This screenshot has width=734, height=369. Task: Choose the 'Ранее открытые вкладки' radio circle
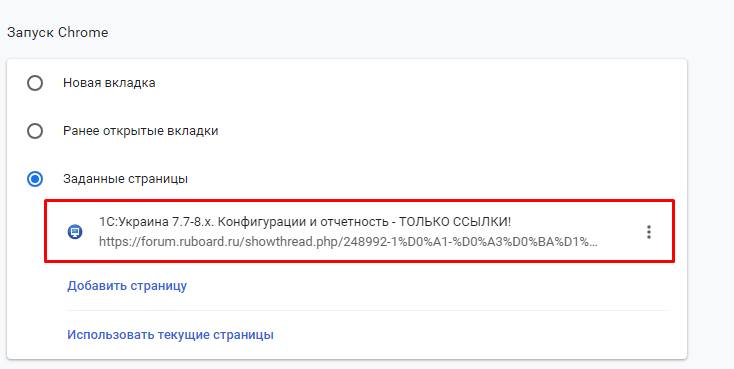[35, 131]
